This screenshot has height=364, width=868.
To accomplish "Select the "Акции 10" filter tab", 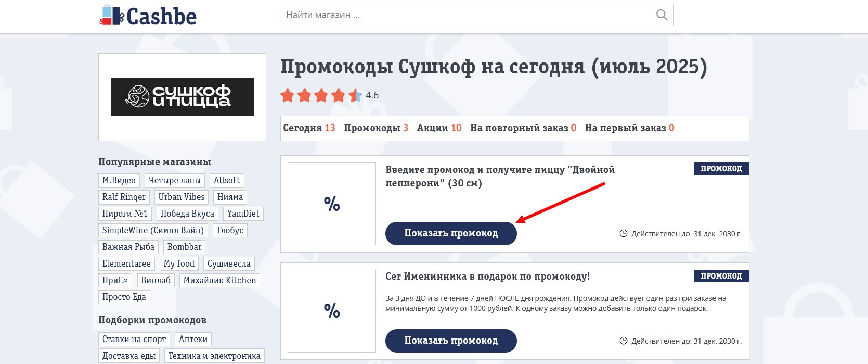I will (439, 128).
